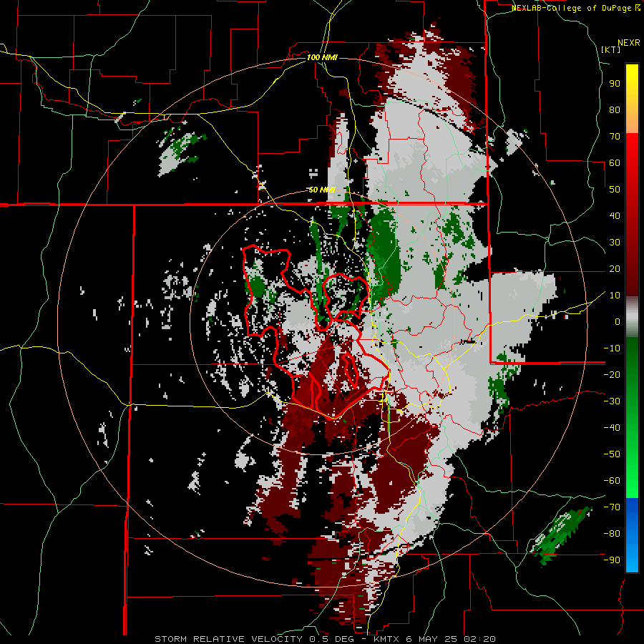
Task: Select the 100 NMI range ring label
Action: tap(322, 57)
